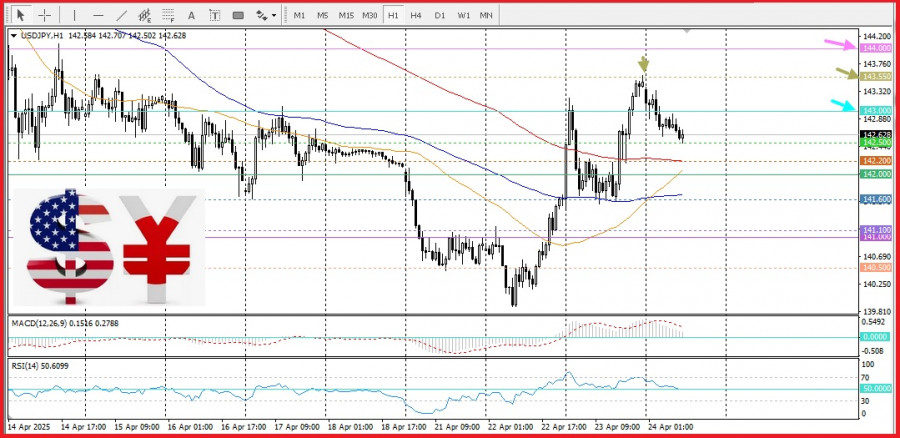The image size is (900, 438).
Task: Select the horizontal line drawing tool
Action: tap(97, 15)
